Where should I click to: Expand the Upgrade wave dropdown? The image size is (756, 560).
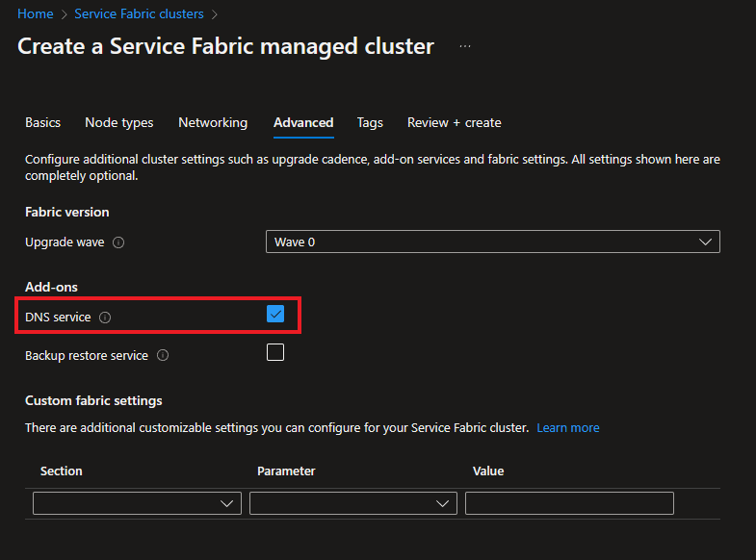(x=492, y=242)
